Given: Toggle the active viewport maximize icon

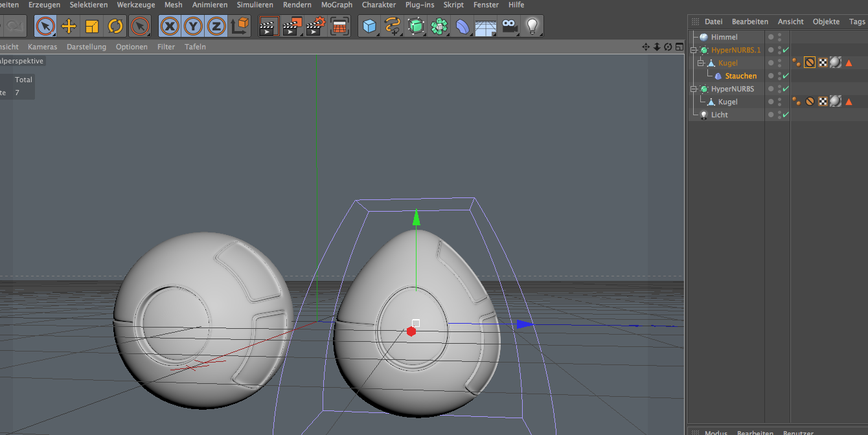Looking at the screenshot, I should [x=679, y=47].
